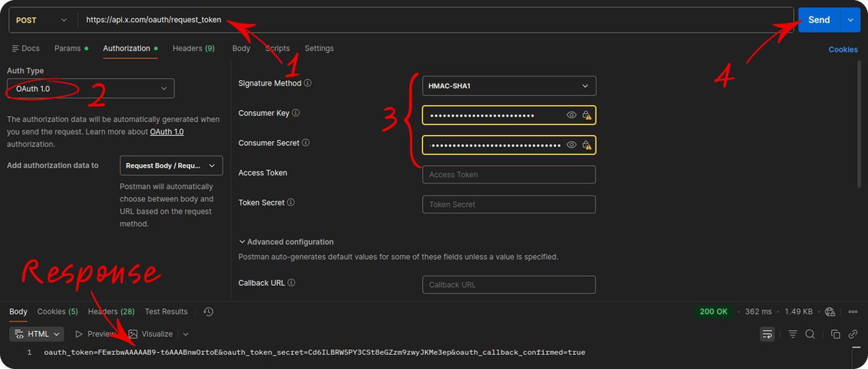Screen dimensions: 868x369
Task: Open the Cookies link at top right
Action: (843, 50)
